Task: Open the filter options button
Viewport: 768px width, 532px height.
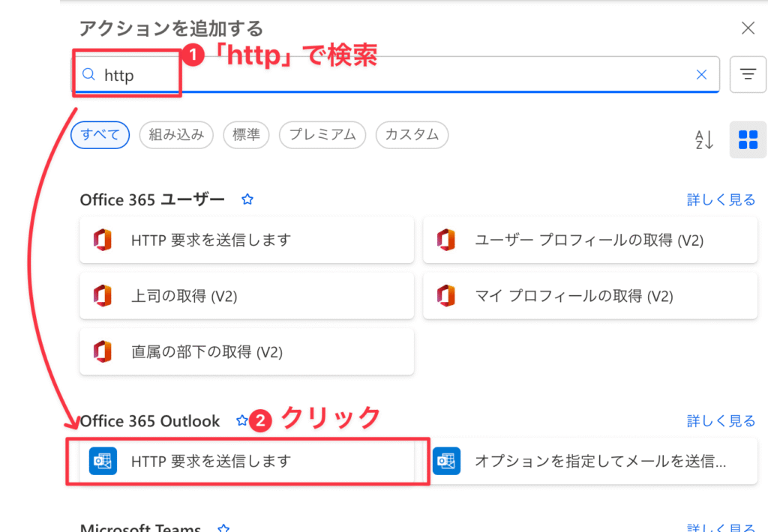Action: pyautogui.click(x=747, y=74)
